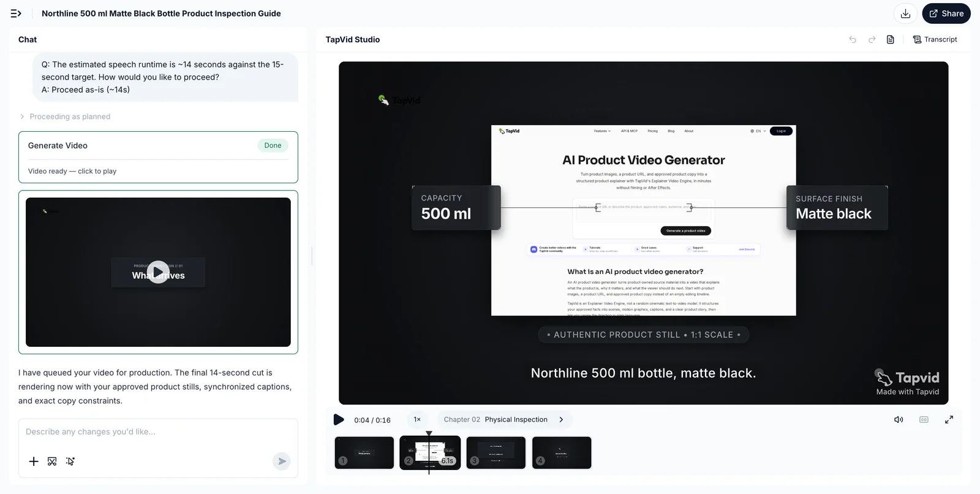Click the 'AI Product Video Generator' headline
Screen dimensions: 980x494
[644, 161]
